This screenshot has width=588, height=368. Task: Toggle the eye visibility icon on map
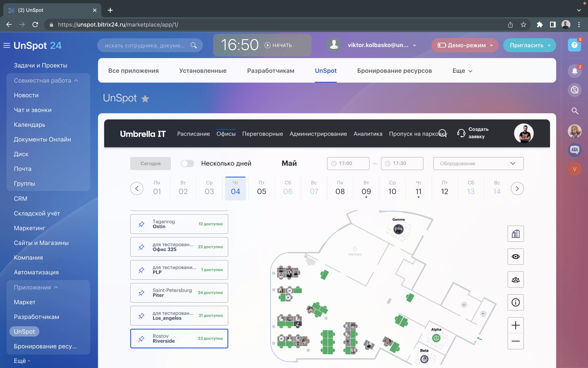pyautogui.click(x=515, y=256)
